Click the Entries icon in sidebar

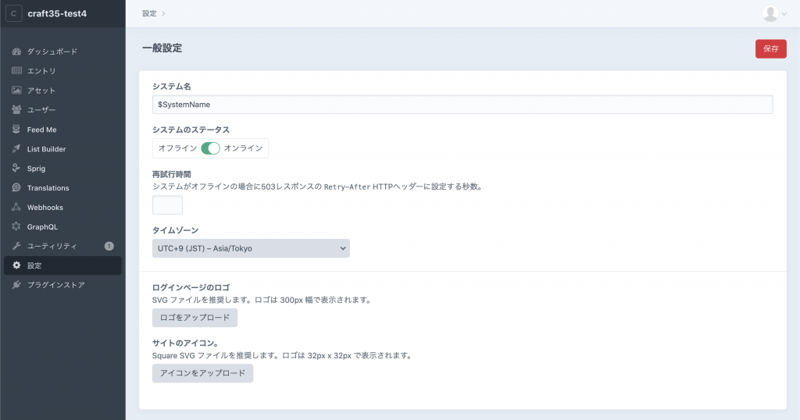click(x=16, y=71)
